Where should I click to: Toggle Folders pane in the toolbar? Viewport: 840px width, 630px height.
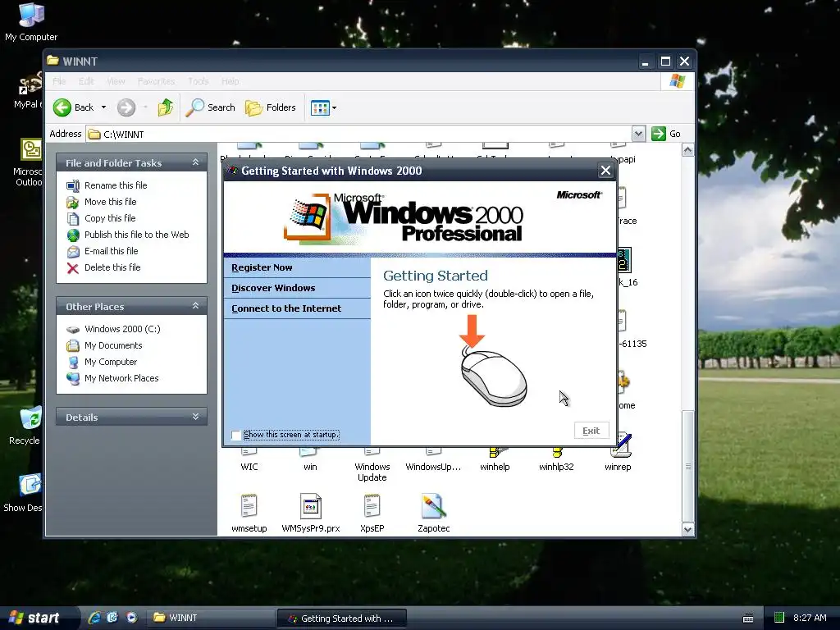(x=271, y=107)
